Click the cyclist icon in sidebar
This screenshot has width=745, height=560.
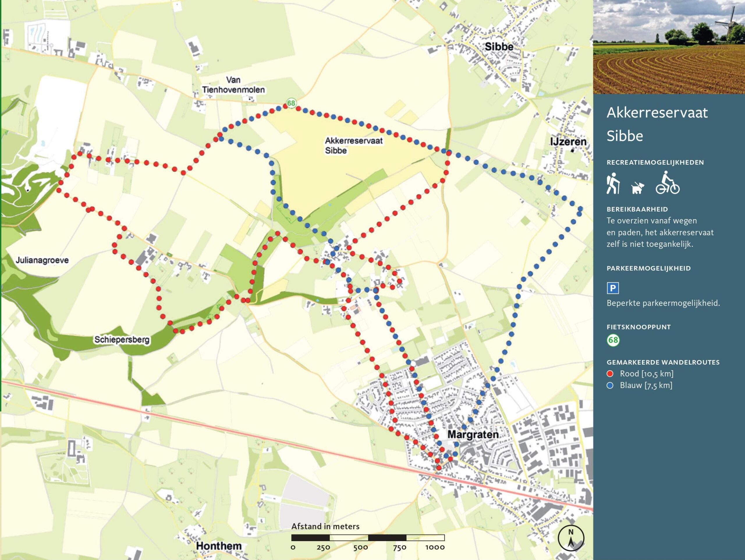click(x=668, y=182)
